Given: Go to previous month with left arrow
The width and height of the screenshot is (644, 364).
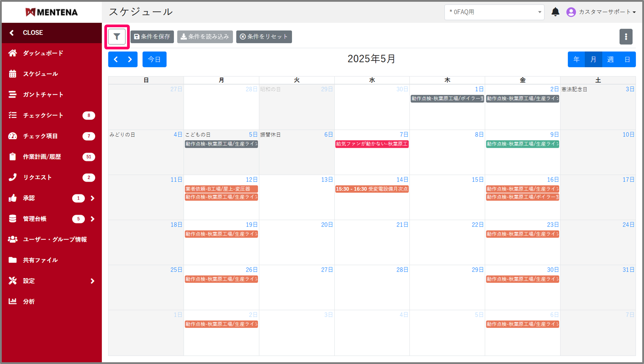Looking at the screenshot, I should 116,59.
